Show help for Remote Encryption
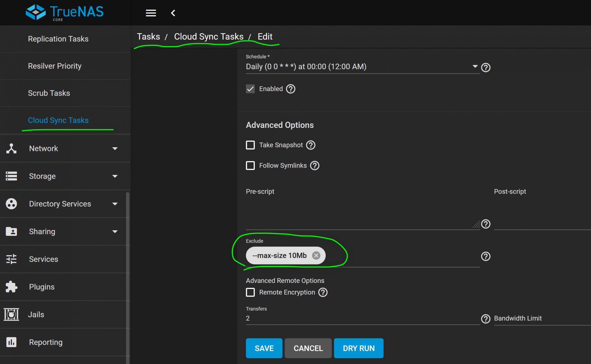The height and width of the screenshot is (364, 591). [x=323, y=292]
